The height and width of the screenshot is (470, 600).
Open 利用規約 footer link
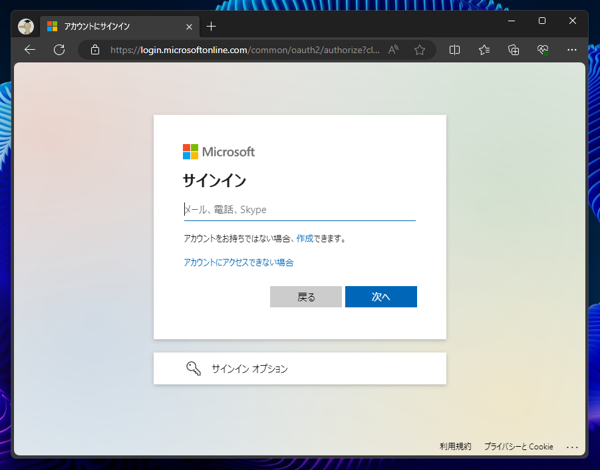[455, 446]
